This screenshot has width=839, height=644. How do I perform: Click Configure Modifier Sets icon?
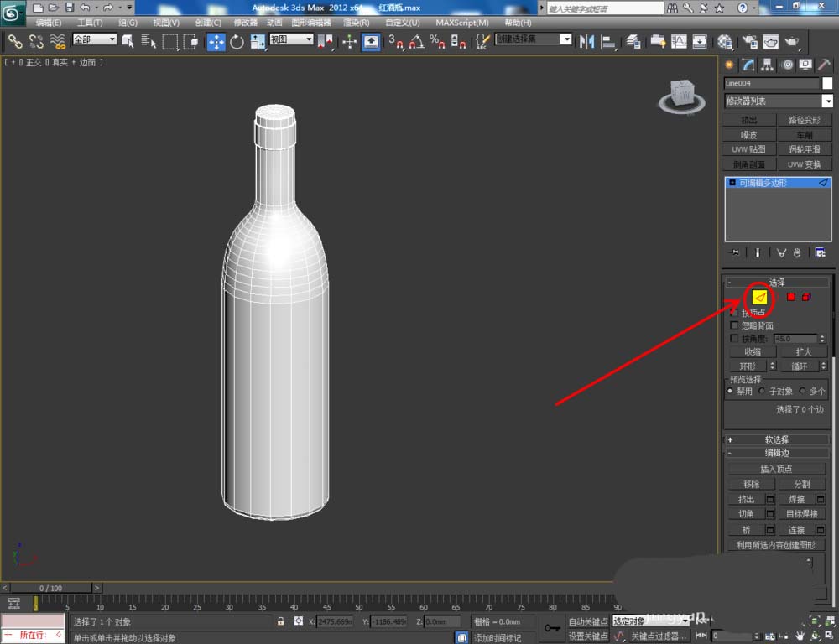coord(820,252)
